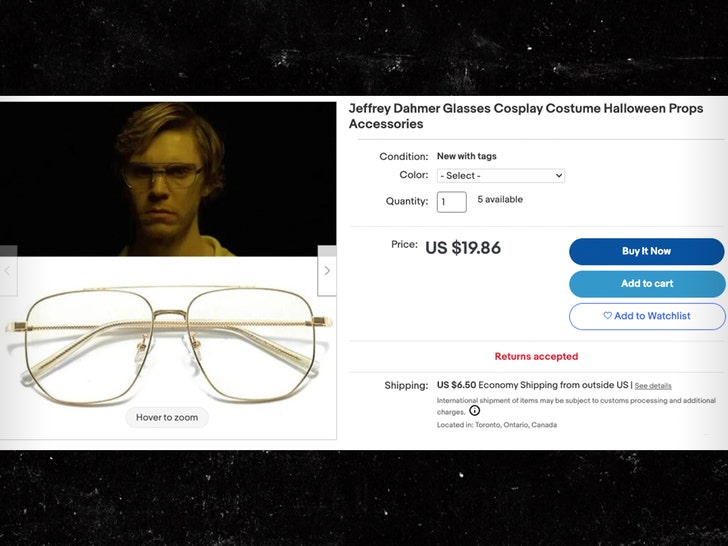
Task: Click the 5 available stock text
Action: coord(500,200)
